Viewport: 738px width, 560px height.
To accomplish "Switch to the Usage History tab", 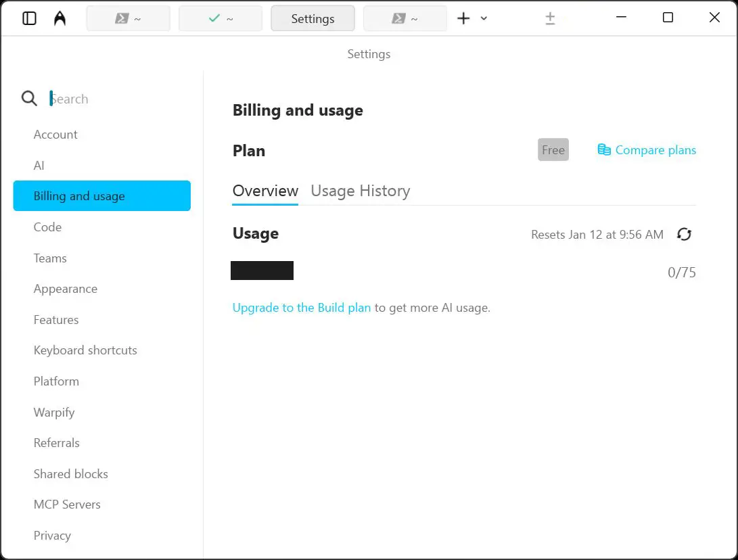I will click(360, 191).
